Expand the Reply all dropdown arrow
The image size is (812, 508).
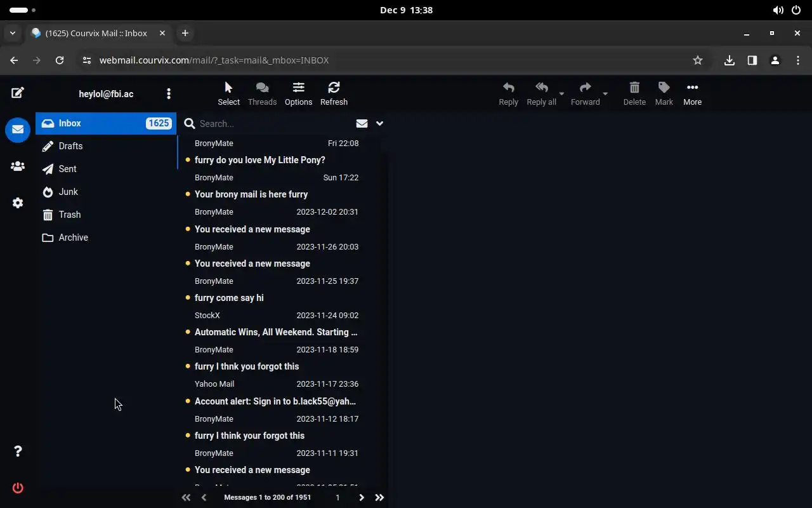(x=561, y=94)
